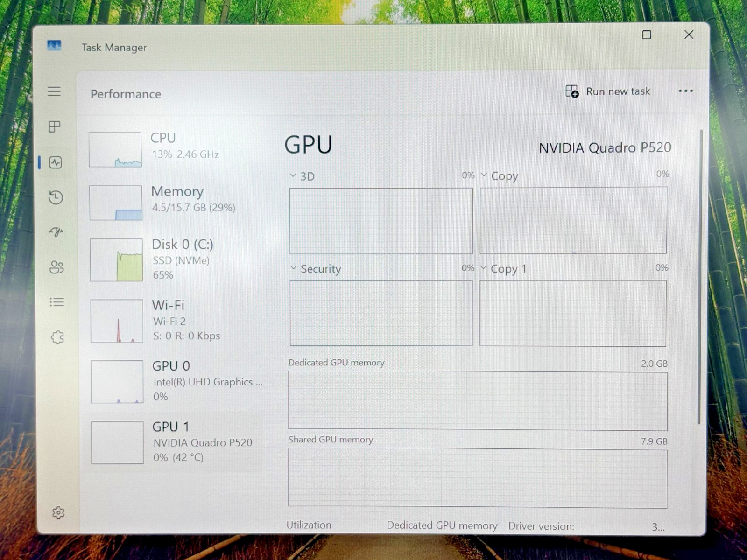747x560 pixels.
Task: Click the Utilization label
Action: (x=309, y=525)
